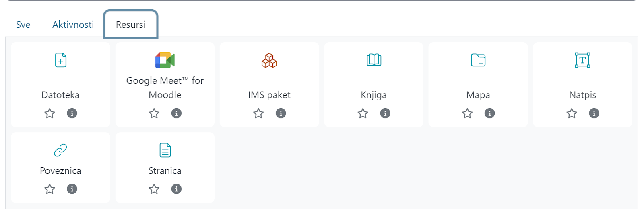The width and height of the screenshot is (644, 209).
Task: Open the Aktivnosti tab
Action: [x=73, y=25]
